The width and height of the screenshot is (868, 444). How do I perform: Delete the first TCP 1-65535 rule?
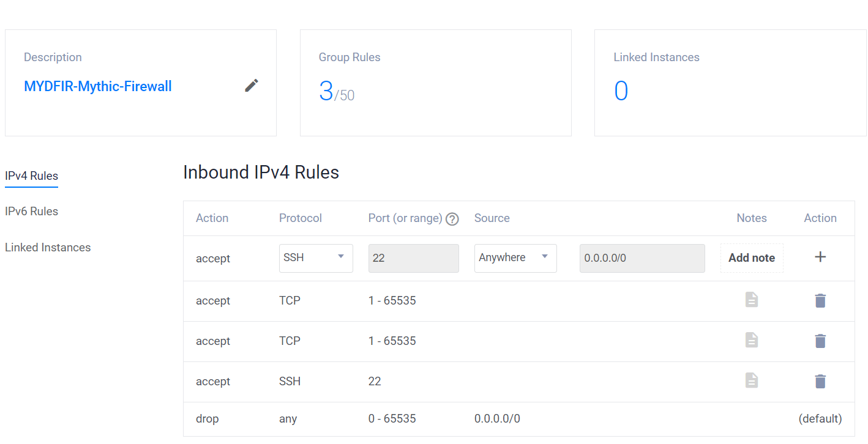[x=820, y=300]
